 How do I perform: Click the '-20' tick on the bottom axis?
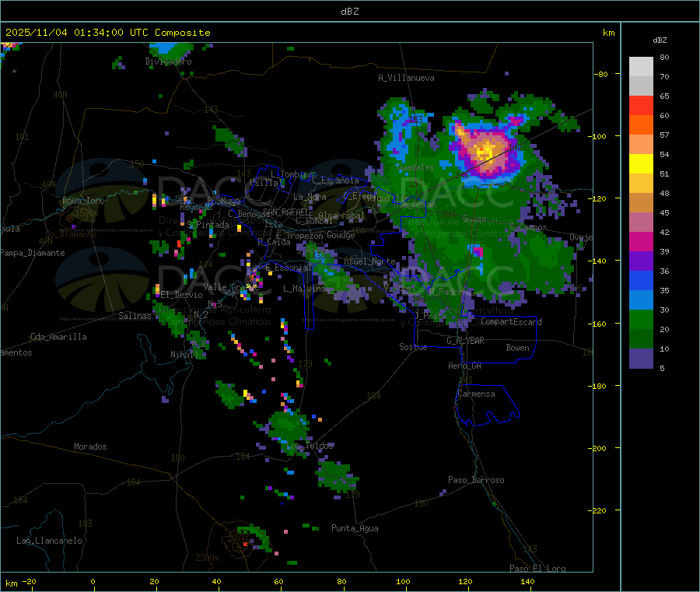click(x=30, y=581)
